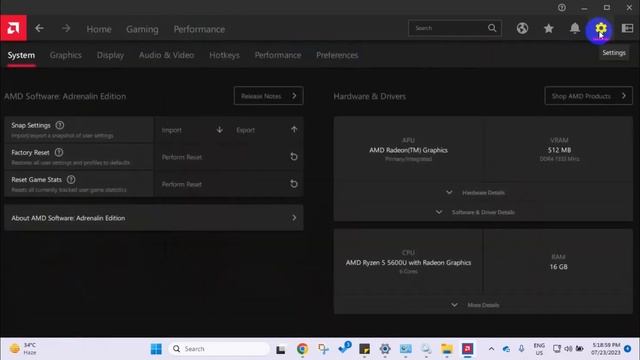Show hidden tray icons chevron

[x=491, y=349]
